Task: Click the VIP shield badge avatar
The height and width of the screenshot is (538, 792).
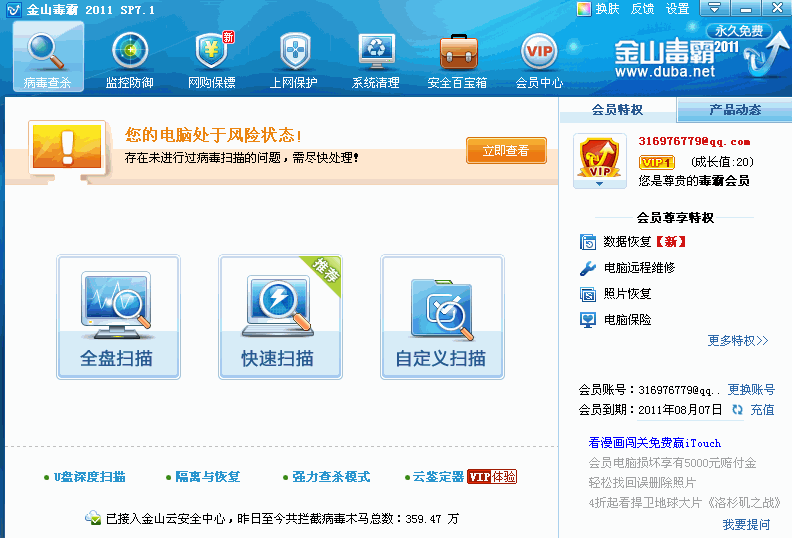Action: point(600,158)
